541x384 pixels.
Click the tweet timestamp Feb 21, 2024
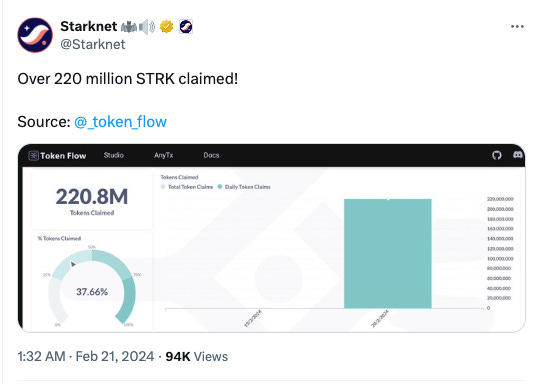coord(115,356)
